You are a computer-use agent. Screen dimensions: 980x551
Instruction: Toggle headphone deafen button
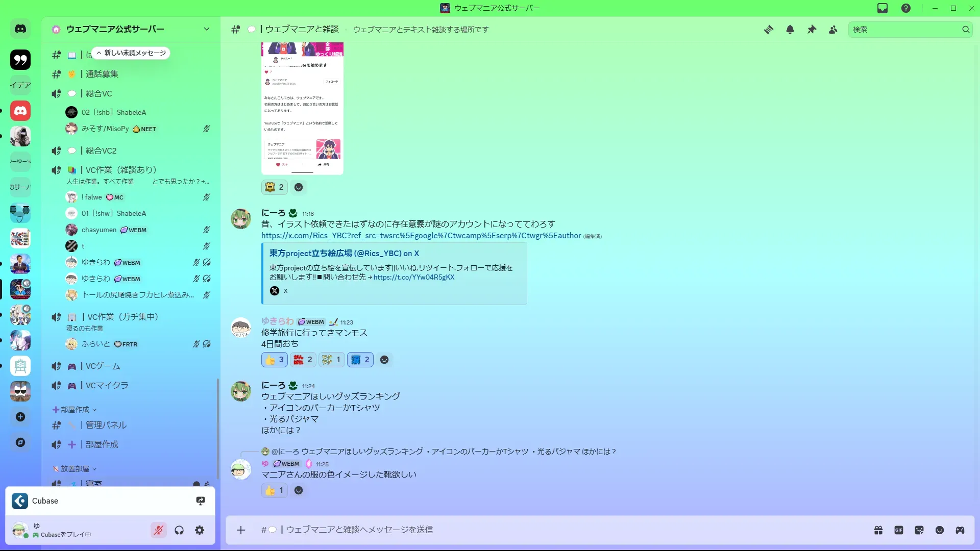coord(179,530)
